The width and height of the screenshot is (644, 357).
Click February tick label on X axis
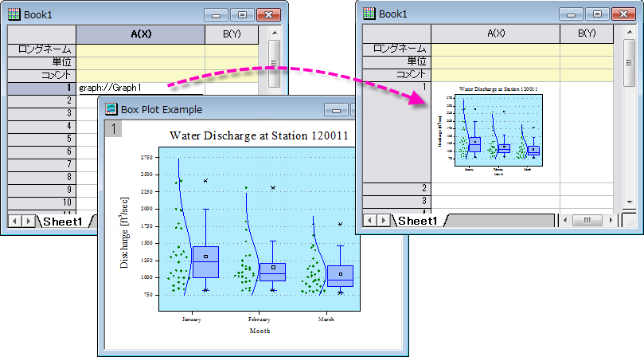point(260,320)
